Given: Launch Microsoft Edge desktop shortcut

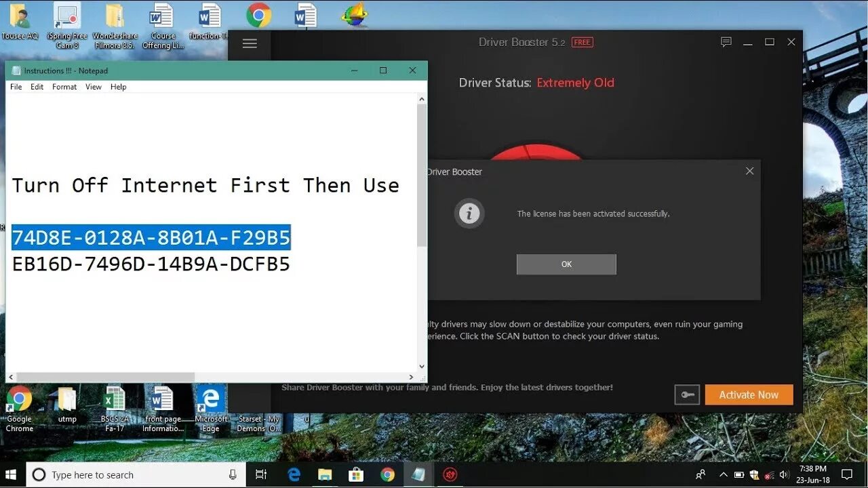Looking at the screenshot, I should pyautogui.click(x=211, y=409).
